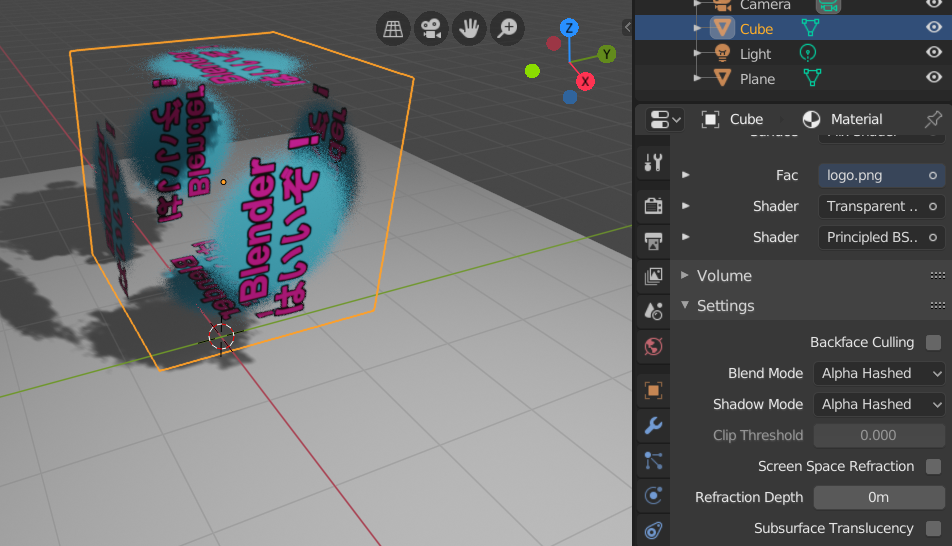Open the Particles properties tab
Image resolution: width=952 pixels, height=546 pixels.
coord(653,460)
